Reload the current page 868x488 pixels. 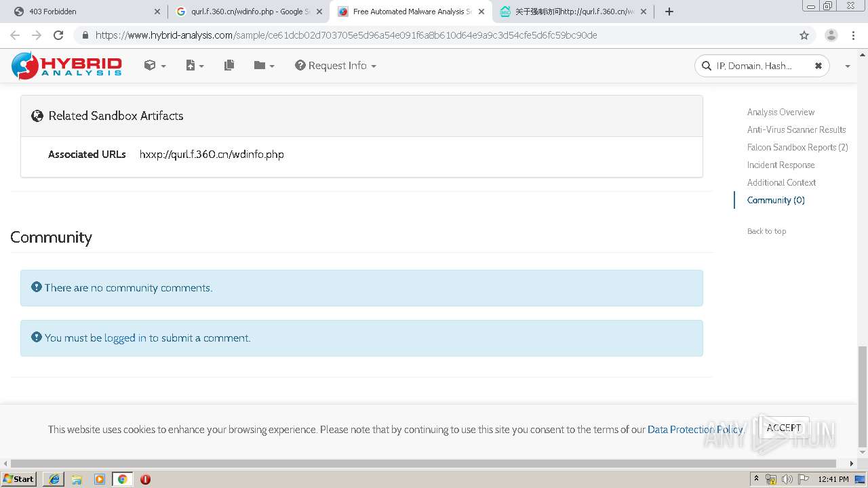[58, 35]
